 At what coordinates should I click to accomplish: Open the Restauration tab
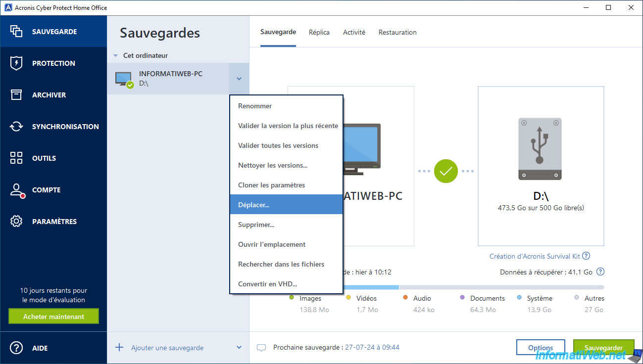(x=397, y=32)
